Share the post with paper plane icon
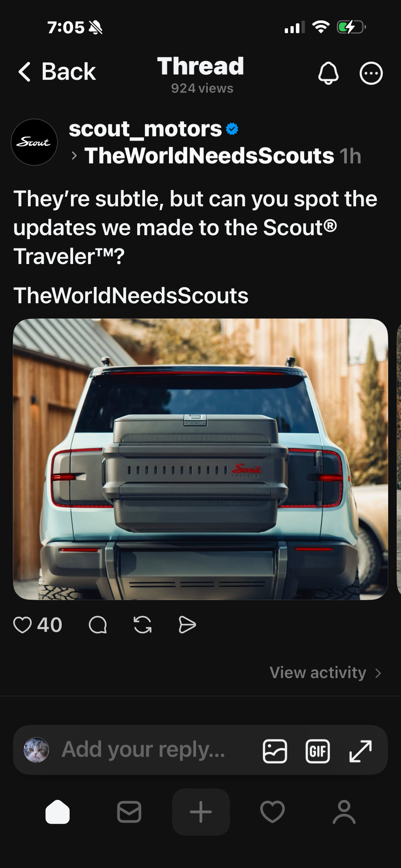Screen dimensions: 401x868 click(x=187, y=625)
